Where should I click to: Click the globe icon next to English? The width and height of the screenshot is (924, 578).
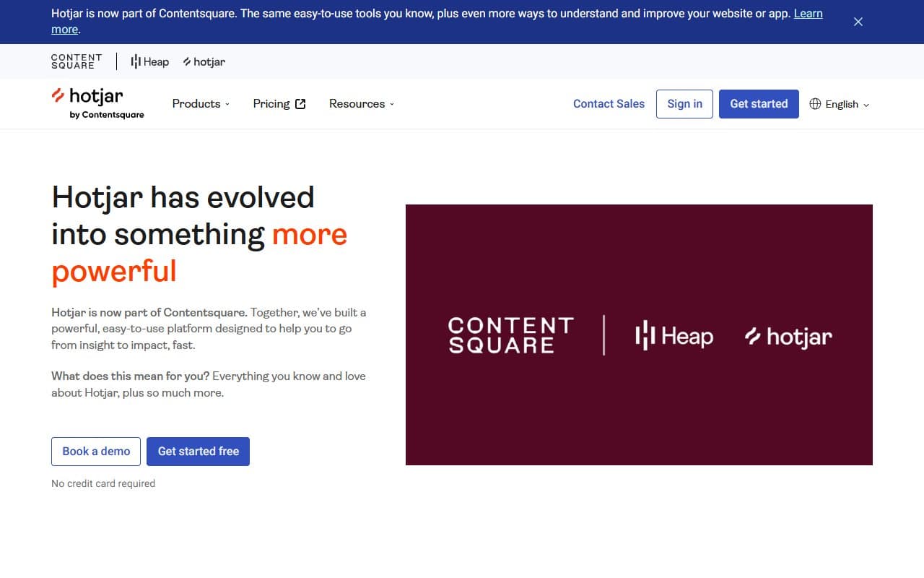(815, 104)
